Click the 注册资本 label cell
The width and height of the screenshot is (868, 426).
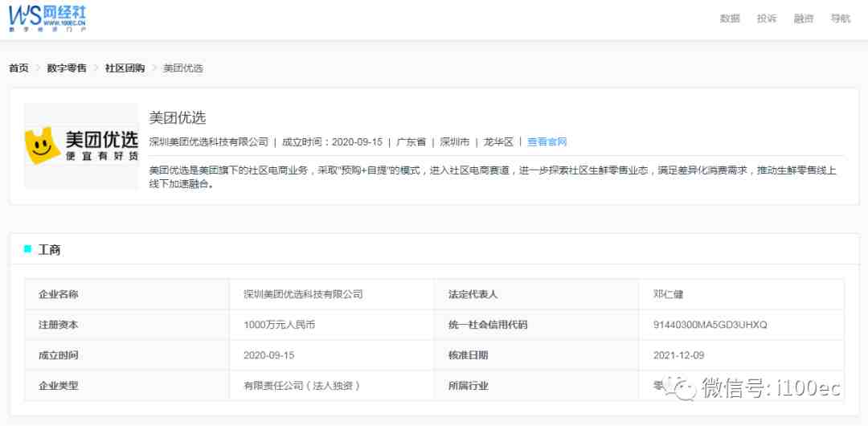point(127,325)
